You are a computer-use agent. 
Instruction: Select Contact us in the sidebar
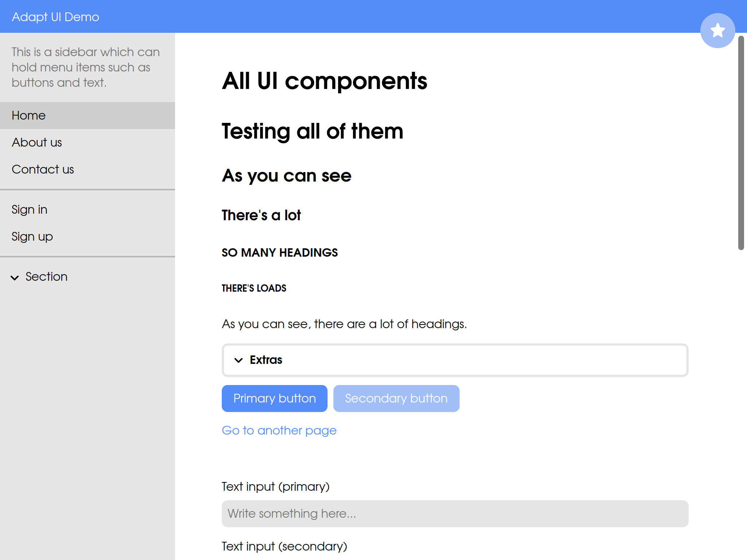coord(43,170)
